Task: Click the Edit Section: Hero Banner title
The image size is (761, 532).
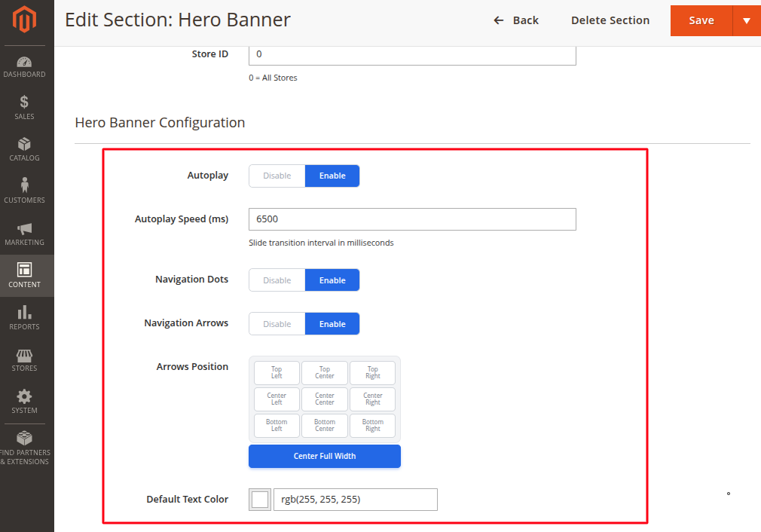Action: 178,20
